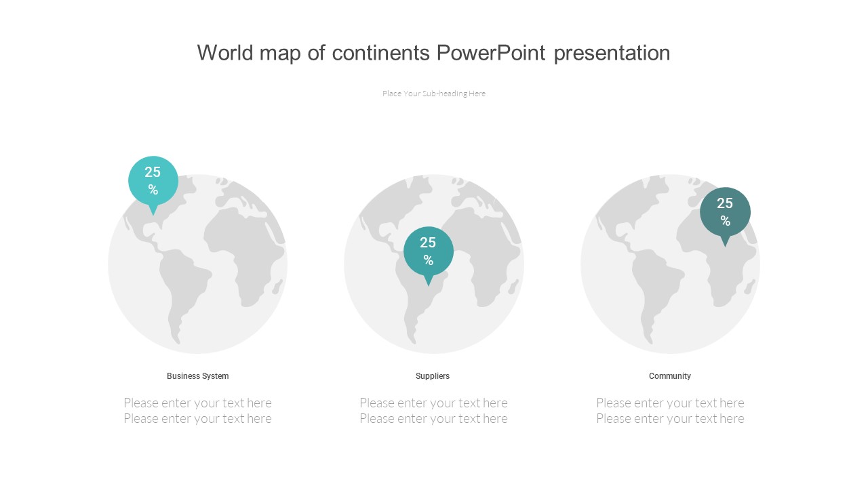
Task: Click first placeholder line under Community
Action: (670, 403)
